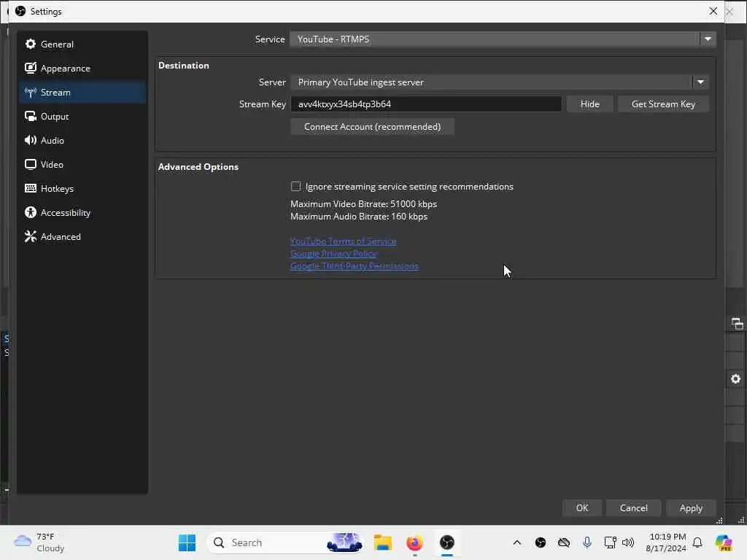
Task: Open the Copilot preview icon in the taskbar
Action: (723, 542)
